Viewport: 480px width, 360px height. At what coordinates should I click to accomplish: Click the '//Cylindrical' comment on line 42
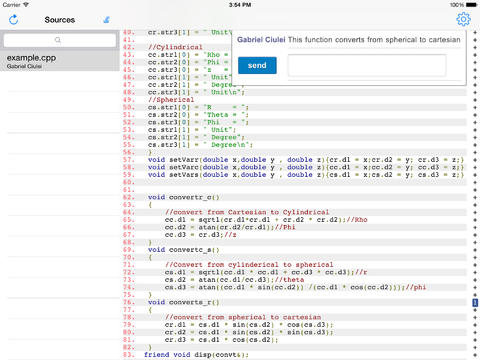tap(175, 47)
